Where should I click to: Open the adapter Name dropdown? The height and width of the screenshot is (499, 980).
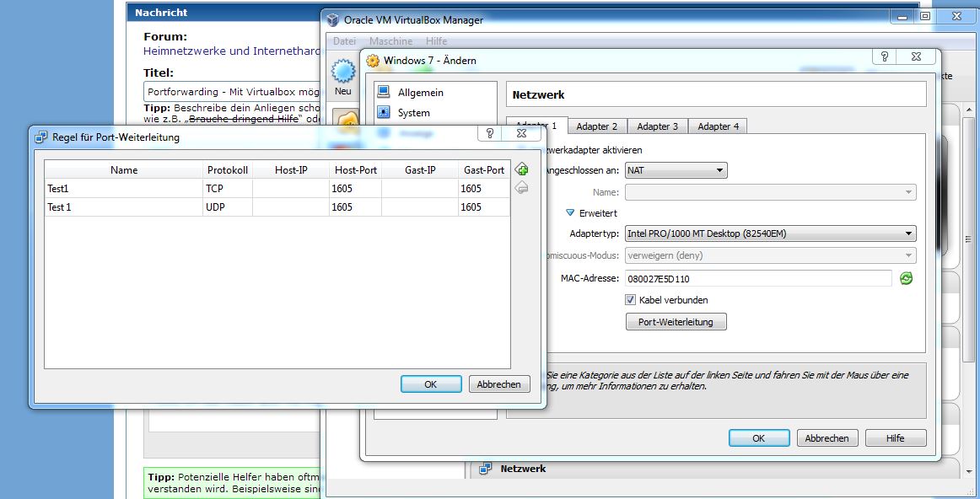770,192
